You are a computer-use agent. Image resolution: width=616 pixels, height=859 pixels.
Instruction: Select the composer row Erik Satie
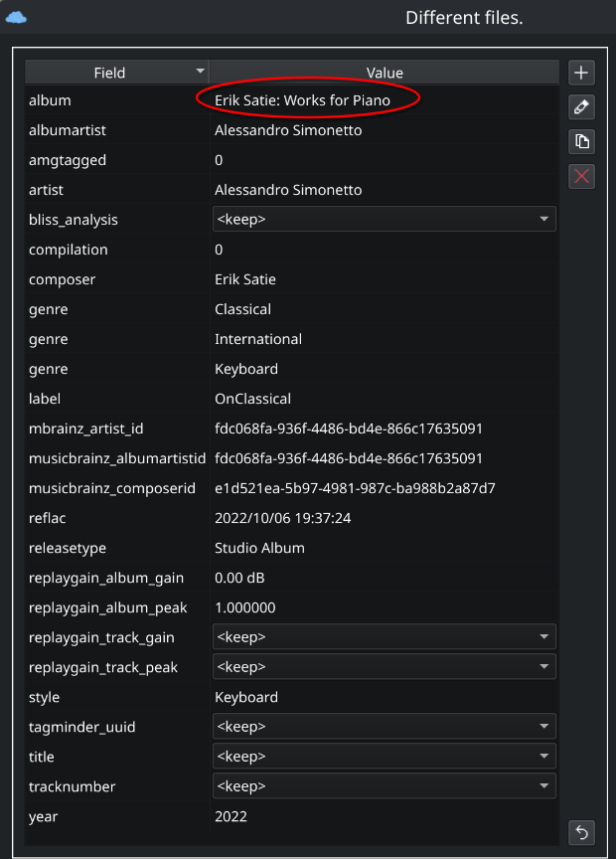[x=245, y=279]
